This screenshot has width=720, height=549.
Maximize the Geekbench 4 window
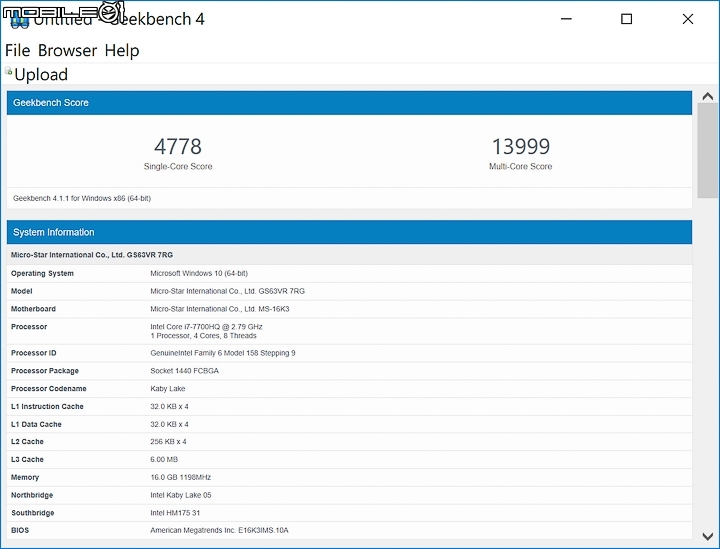[x=626, y=19]
